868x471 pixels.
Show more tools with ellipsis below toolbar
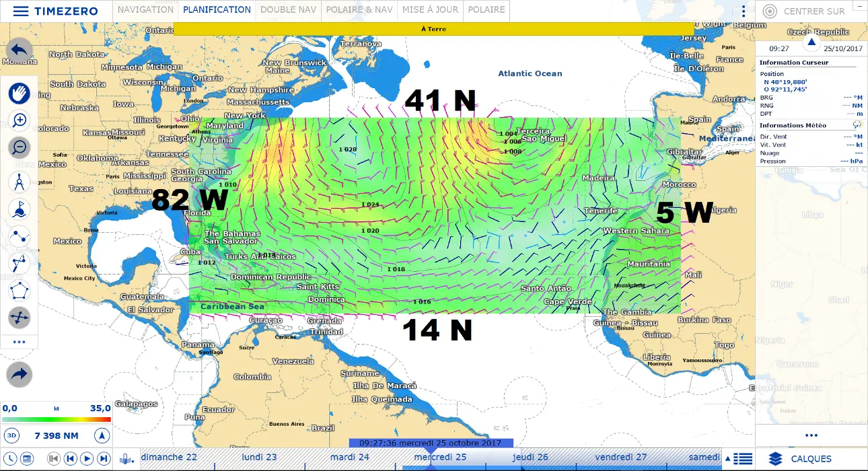19,342
